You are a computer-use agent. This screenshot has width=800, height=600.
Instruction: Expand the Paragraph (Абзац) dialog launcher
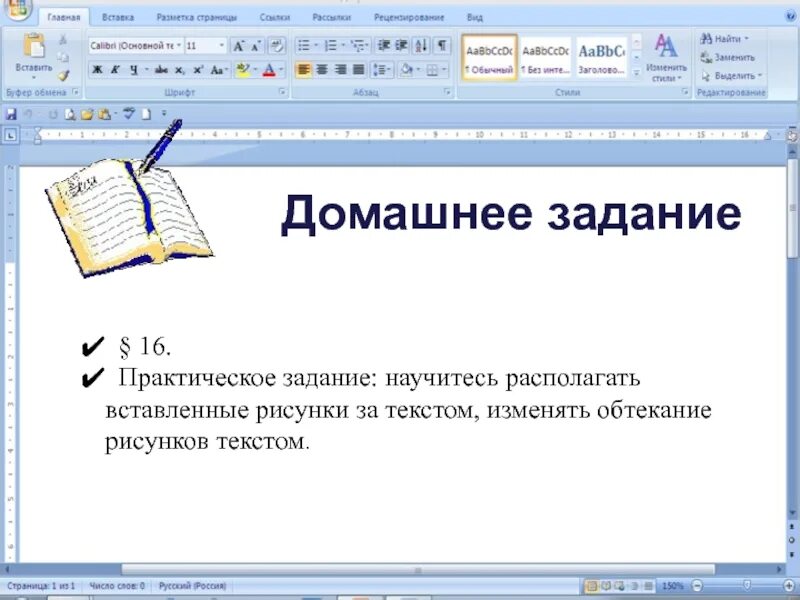(447, 92)
